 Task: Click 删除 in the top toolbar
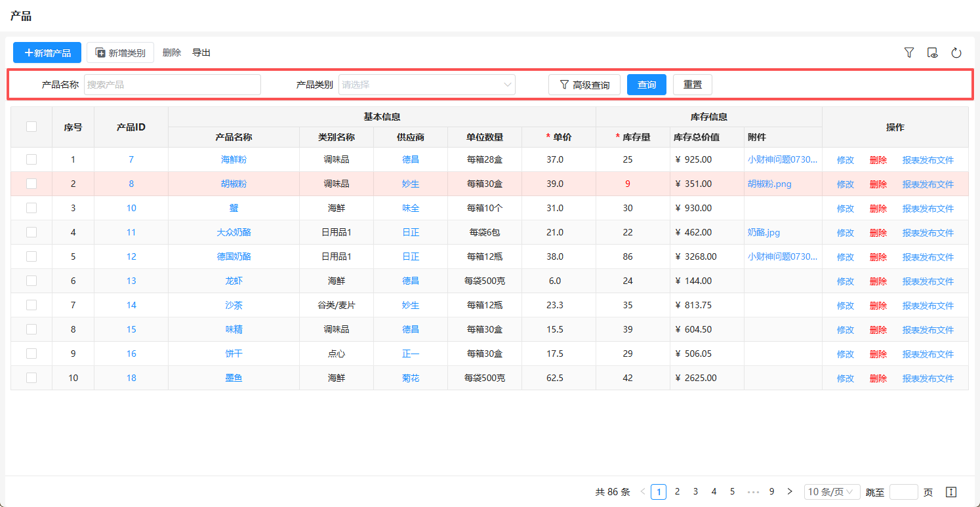[172, 52]
